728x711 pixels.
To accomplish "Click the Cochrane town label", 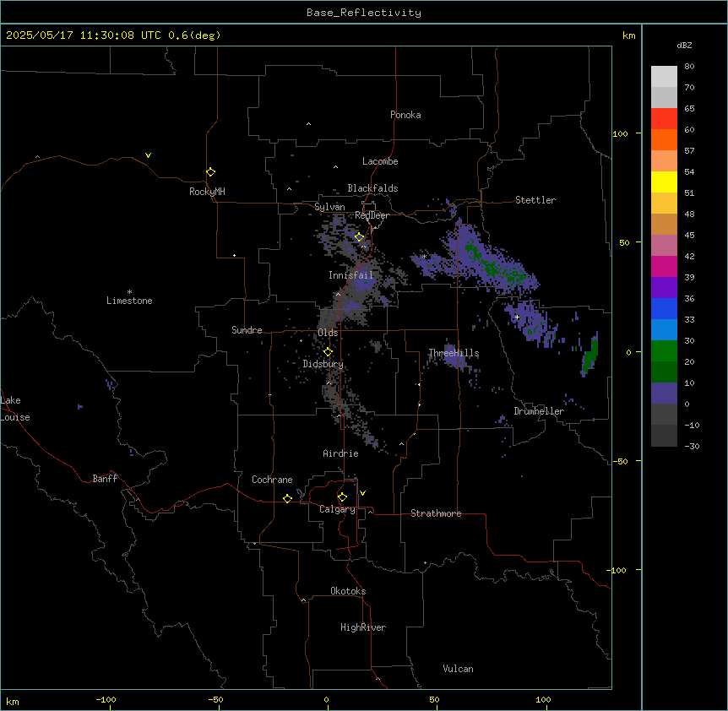I will pyautogui.click(x=272, y=480).
